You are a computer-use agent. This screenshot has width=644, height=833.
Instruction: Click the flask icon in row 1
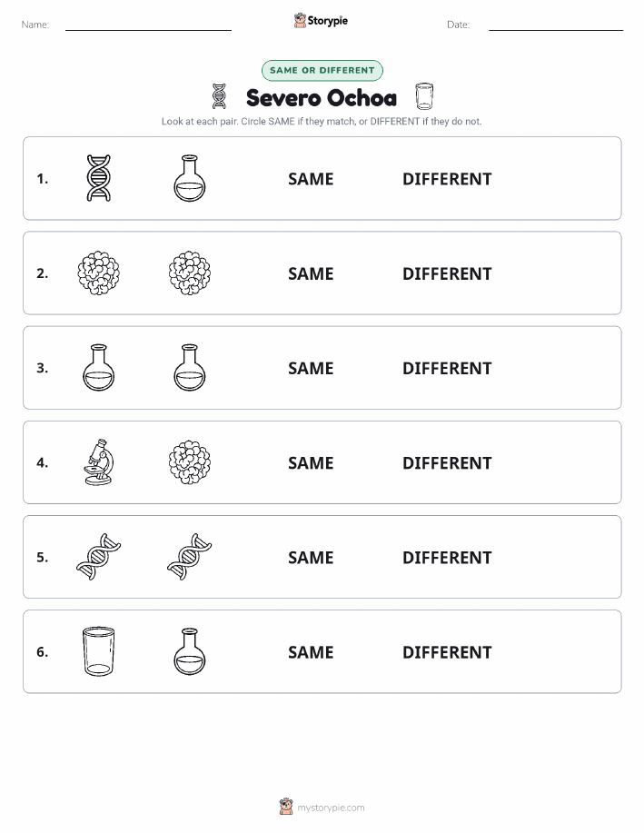pos(190,178)
